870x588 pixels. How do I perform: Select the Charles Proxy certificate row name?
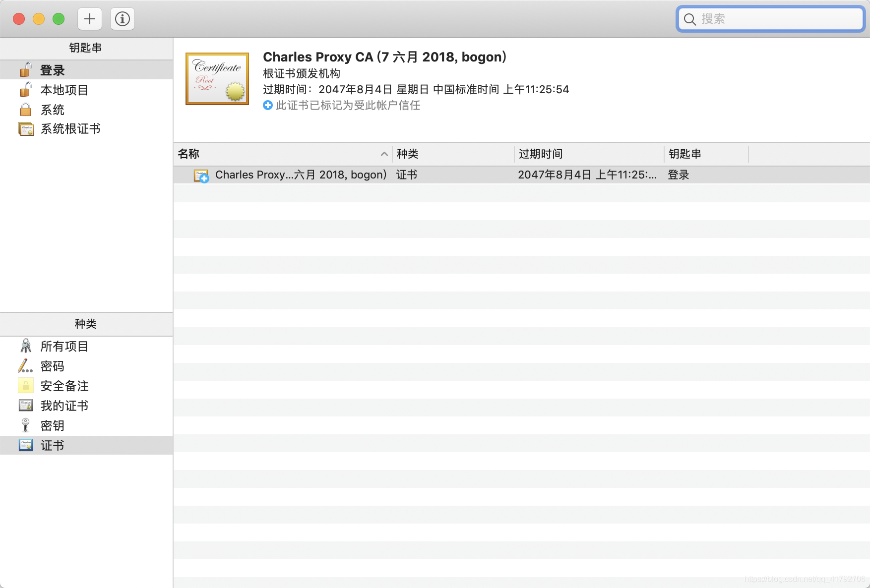pyautogui.click(x=301, y=175)
